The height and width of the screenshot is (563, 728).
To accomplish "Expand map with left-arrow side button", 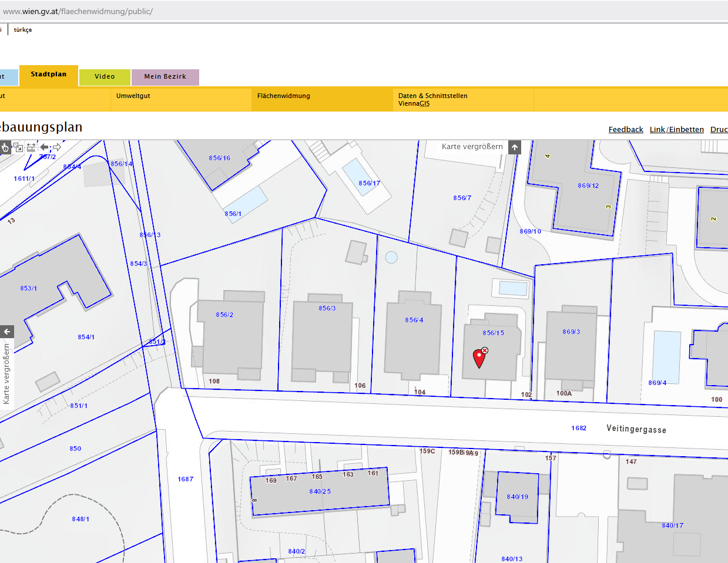I will tap(7, 332).
